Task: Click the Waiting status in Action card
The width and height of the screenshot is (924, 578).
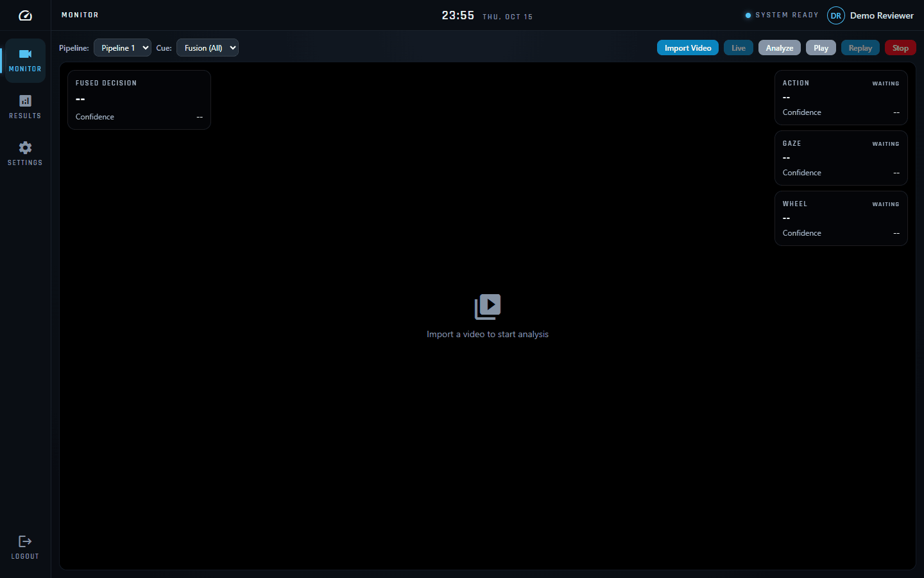Action: pyautogui.click(x=886, y=83)
